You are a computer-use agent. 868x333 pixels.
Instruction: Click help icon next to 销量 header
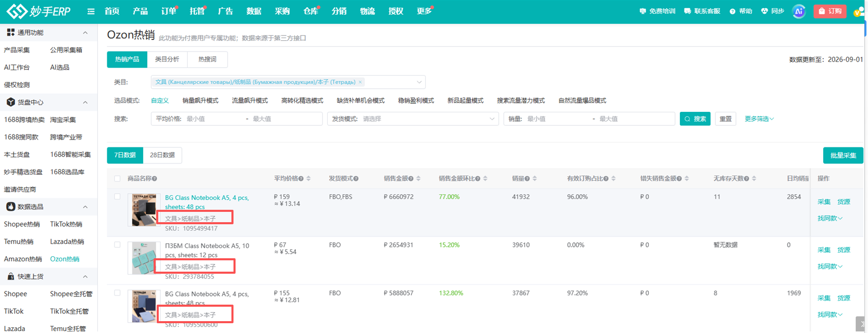click(x=527, y=178)
